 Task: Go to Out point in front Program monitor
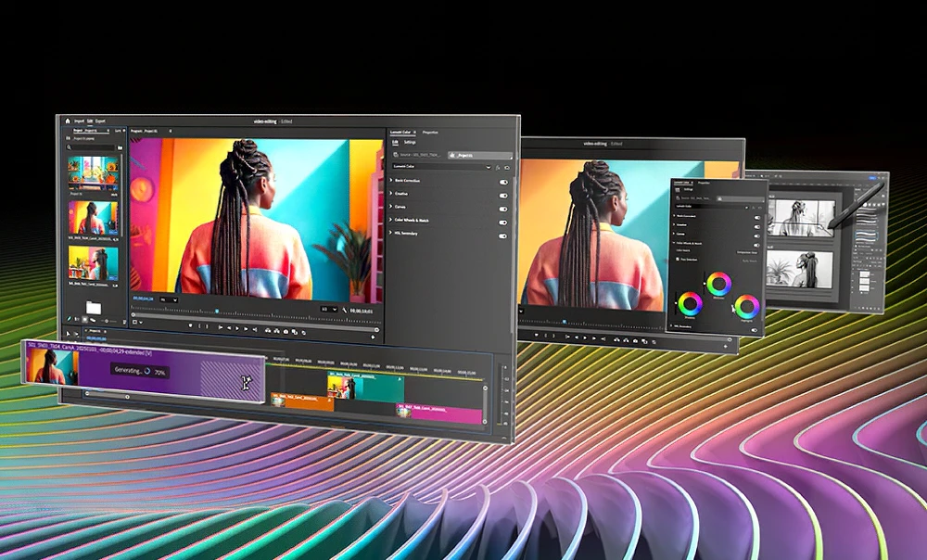[x=255, y=329]
